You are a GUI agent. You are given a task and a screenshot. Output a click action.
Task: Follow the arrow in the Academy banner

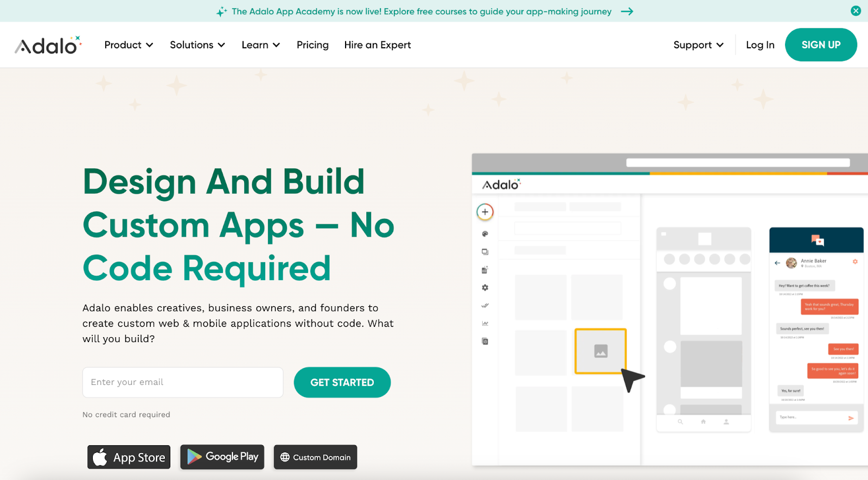(x=627, y=11)
